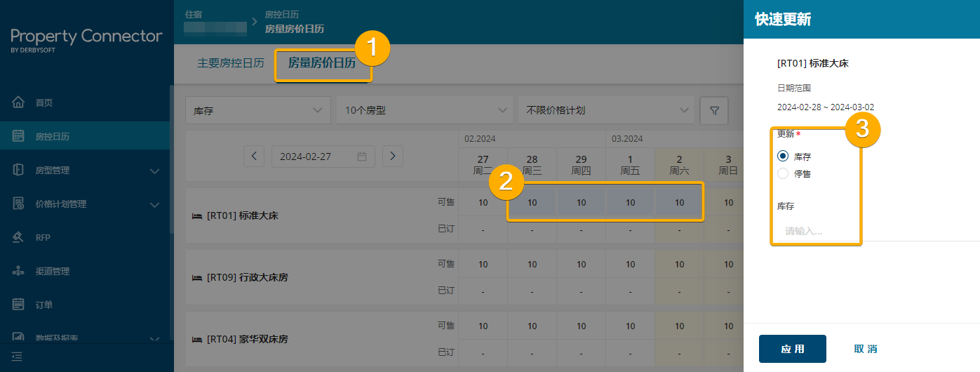This screenshot has height=372, width=980.
Task: Open 首页 in the sidebar menu
Action: 44,102
